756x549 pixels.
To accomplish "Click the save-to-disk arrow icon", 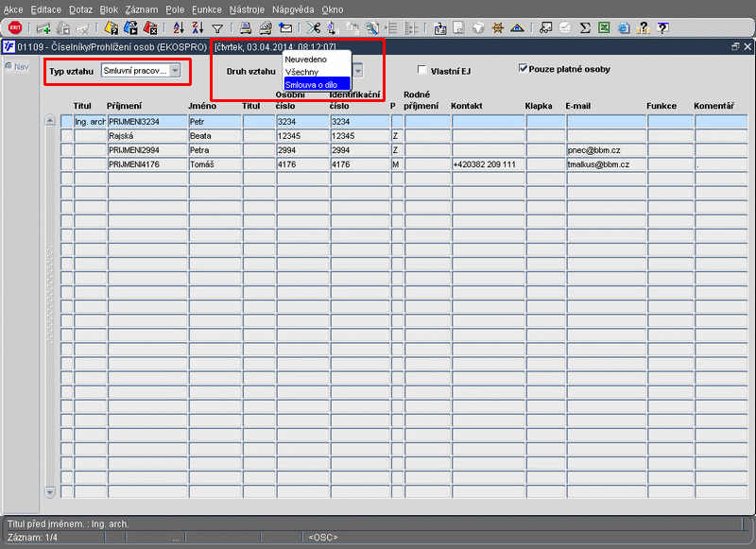I will (439, 28).
